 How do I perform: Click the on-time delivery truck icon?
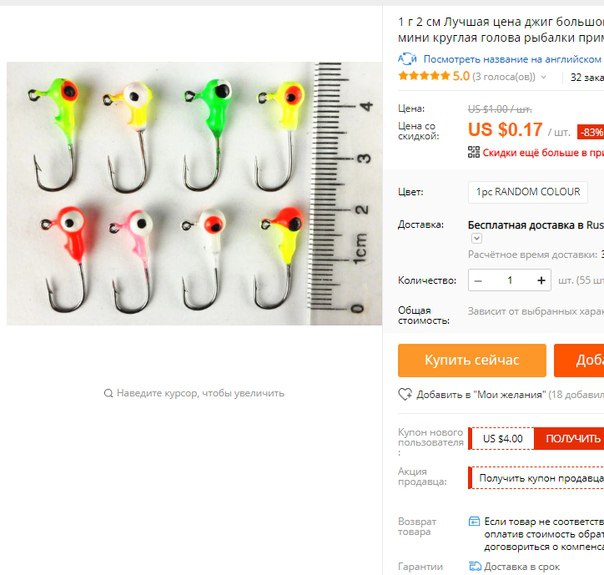[x=475, y=566]
